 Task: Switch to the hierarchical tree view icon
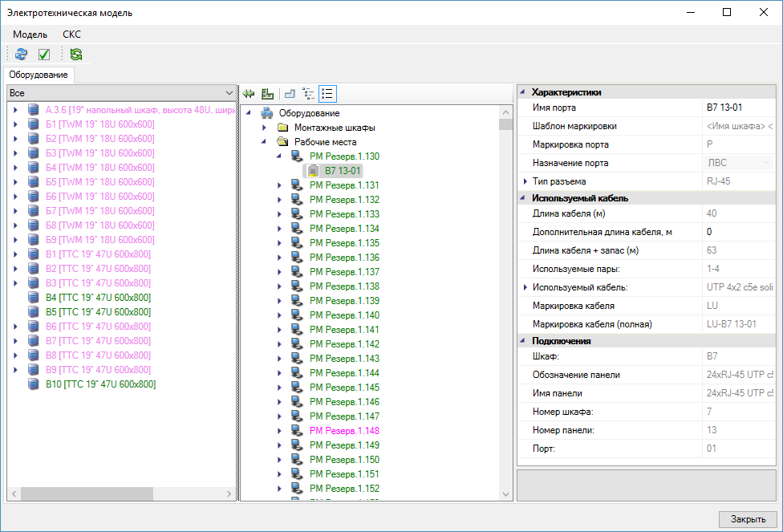pos(309,93)
